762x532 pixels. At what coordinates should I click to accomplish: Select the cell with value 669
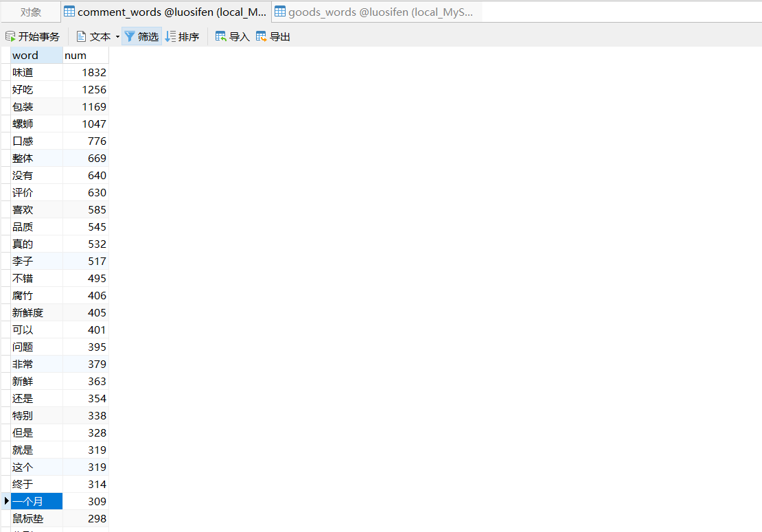point(86,159)
